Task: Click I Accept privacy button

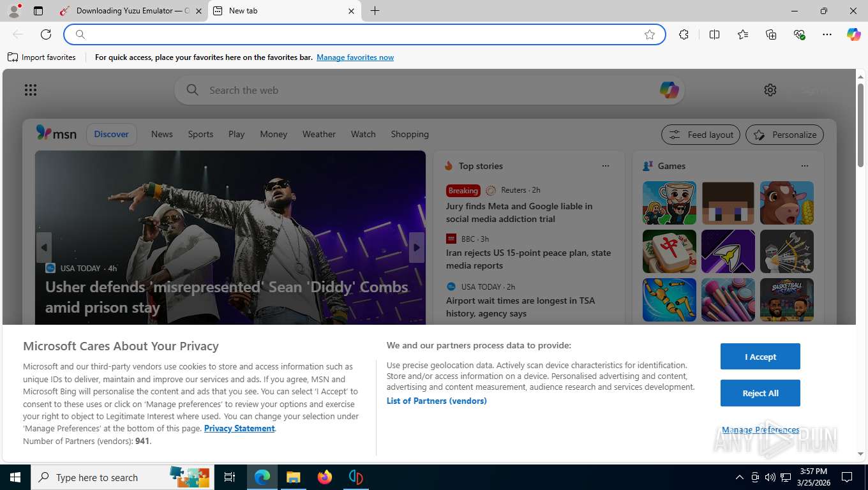Action: tap(760, 357)
